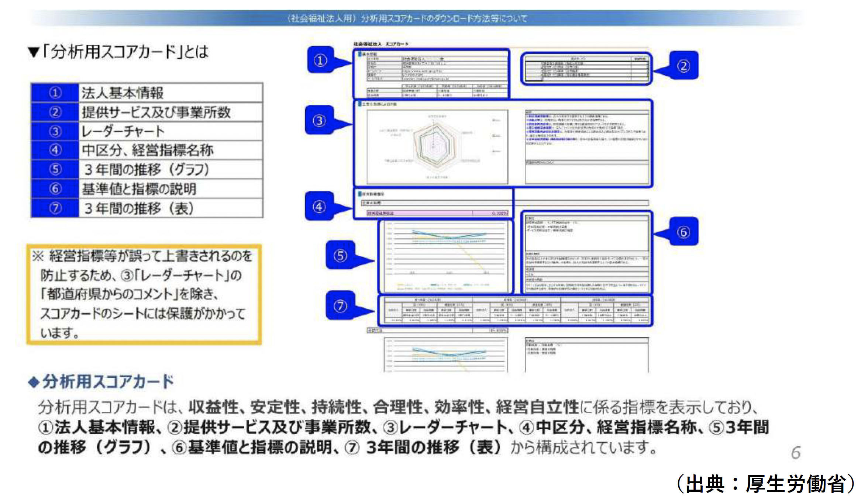Click the black triangle before 「分析用スコアカード」とは

34,52
